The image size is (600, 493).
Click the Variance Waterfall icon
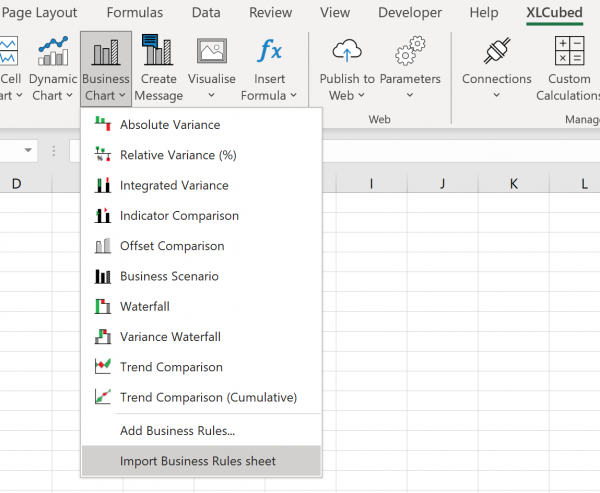coord(103,336)
